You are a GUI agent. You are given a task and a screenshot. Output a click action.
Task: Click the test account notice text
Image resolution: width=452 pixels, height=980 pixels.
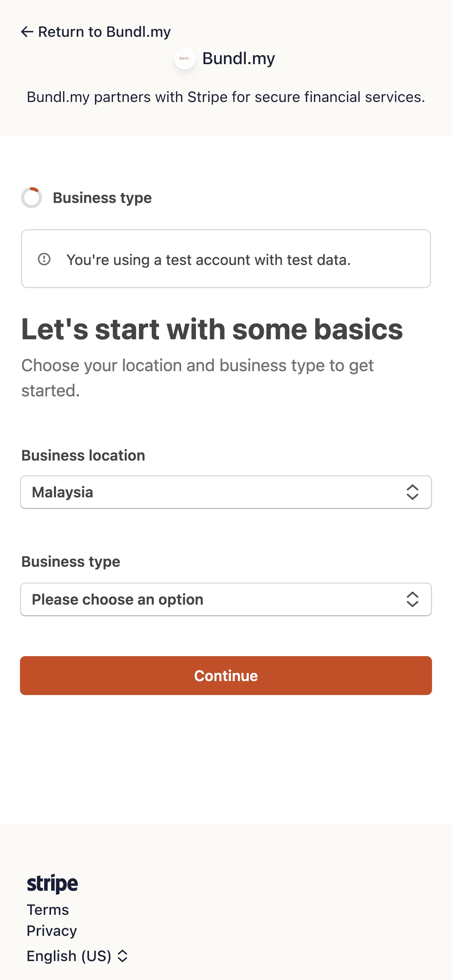coord(208,260)
